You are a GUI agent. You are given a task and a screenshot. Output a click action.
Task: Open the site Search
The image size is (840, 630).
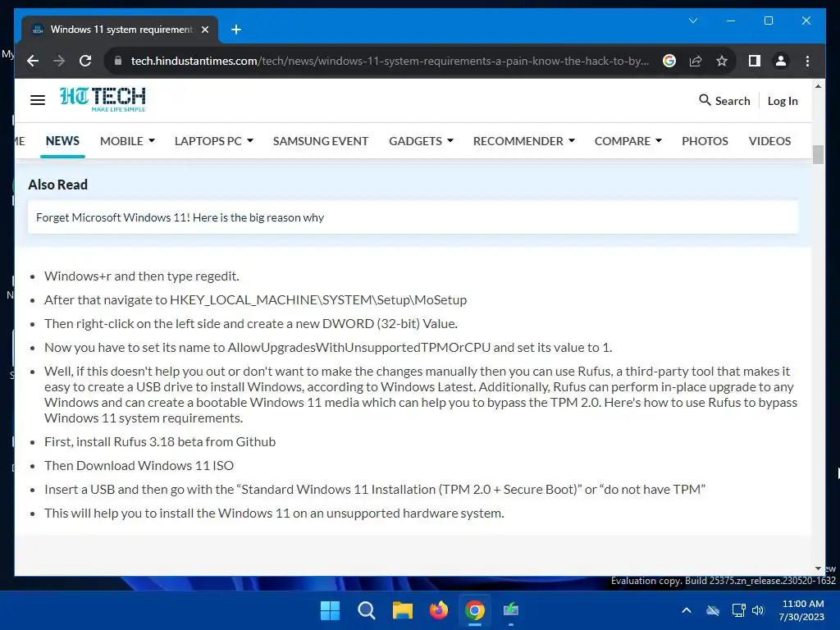[x=724, y=101]
